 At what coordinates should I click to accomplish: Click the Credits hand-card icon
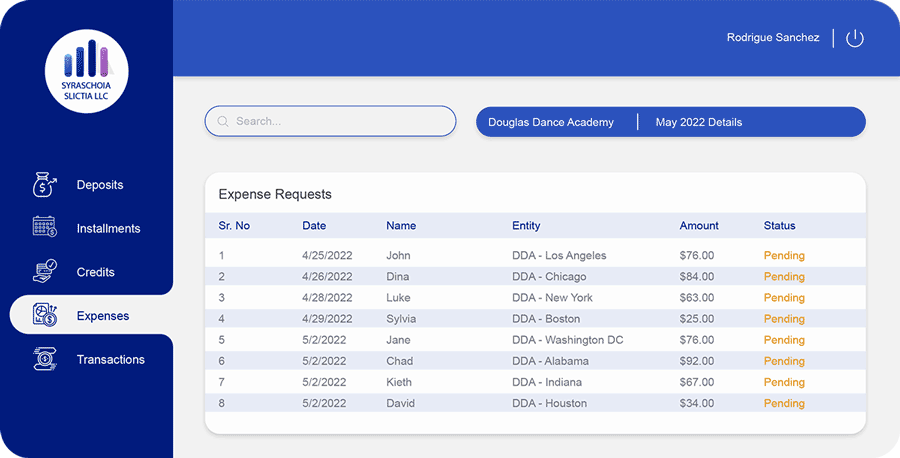click(x=45, y=271)
